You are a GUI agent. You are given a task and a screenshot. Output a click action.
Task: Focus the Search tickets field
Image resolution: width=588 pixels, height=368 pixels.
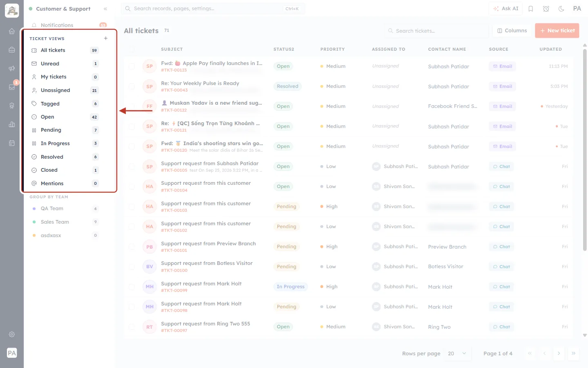pos(436,31)
